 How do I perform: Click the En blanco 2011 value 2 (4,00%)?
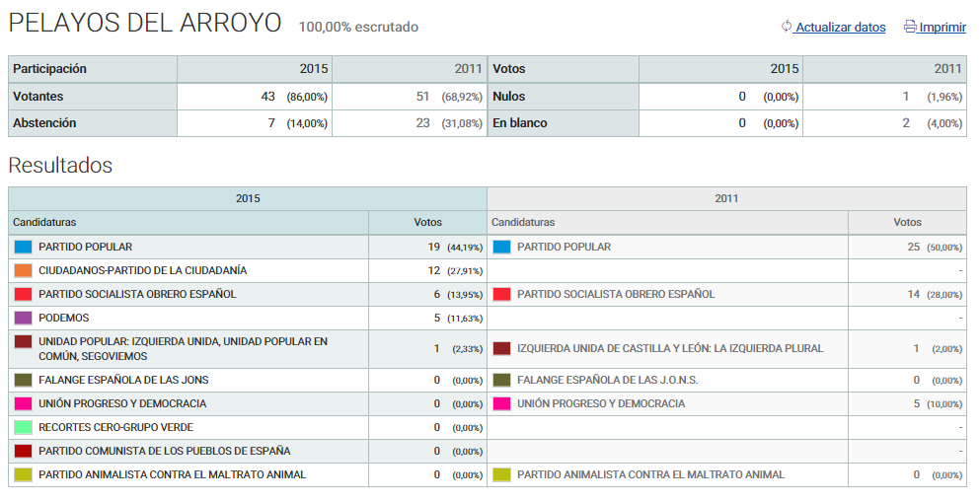click(x=932, y=123)
